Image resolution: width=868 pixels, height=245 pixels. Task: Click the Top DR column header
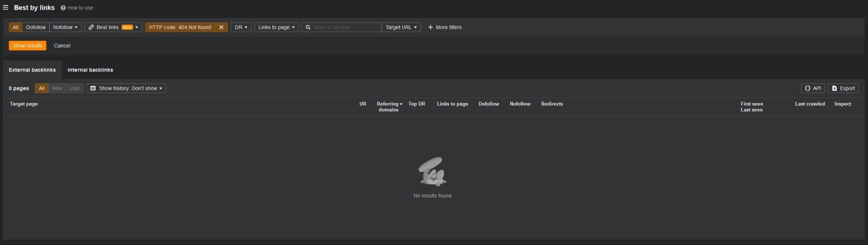coord(417,104)
